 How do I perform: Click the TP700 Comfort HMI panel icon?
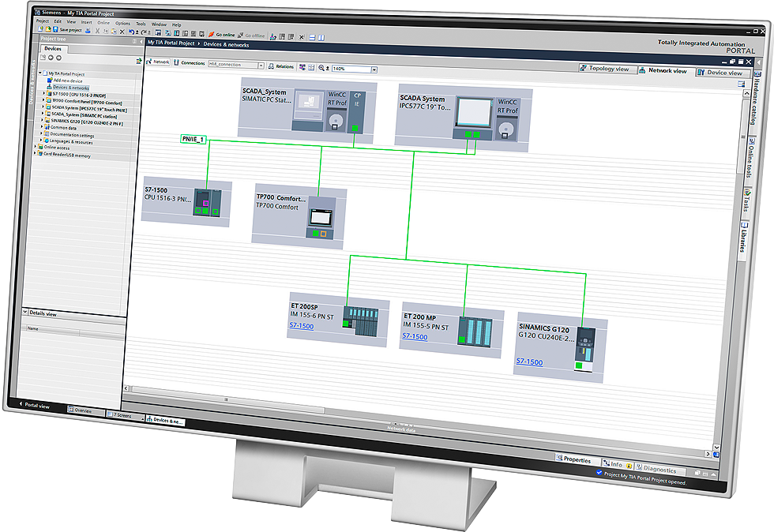point(319,219)
